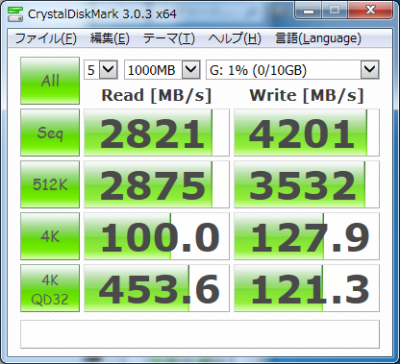Image resolution: width=400 pixels, height=364 pixels.
Task: Maximize the CrystalDiskMark window
Action: (x=335, y=10)
